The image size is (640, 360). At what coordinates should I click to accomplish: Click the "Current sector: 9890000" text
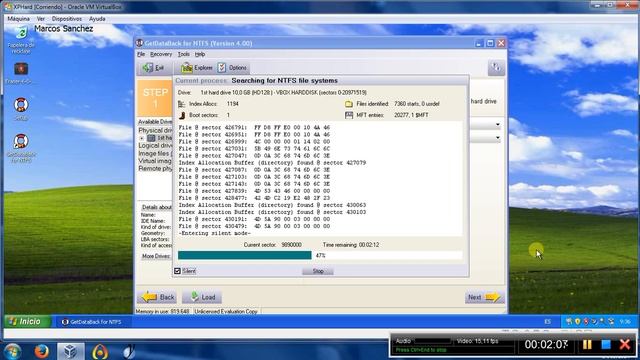pos(272,245)
